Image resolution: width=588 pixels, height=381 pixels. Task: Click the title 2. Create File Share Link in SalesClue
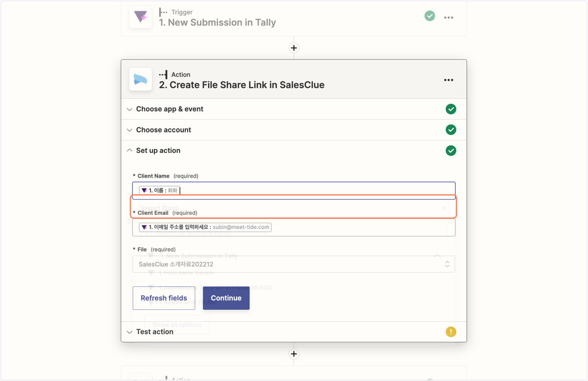click(x=242, y=85)
